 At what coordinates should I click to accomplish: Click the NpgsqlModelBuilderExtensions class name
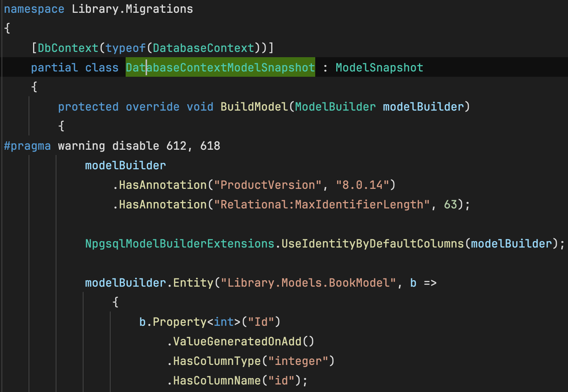coord(179,244)
